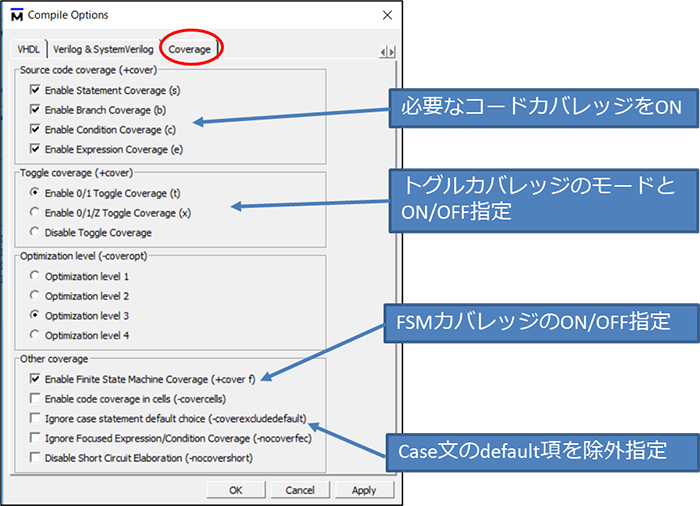The height and width of the screenshot is (506, 700).
Task: Click the Cancel button
Action: (x=299, y=490)
